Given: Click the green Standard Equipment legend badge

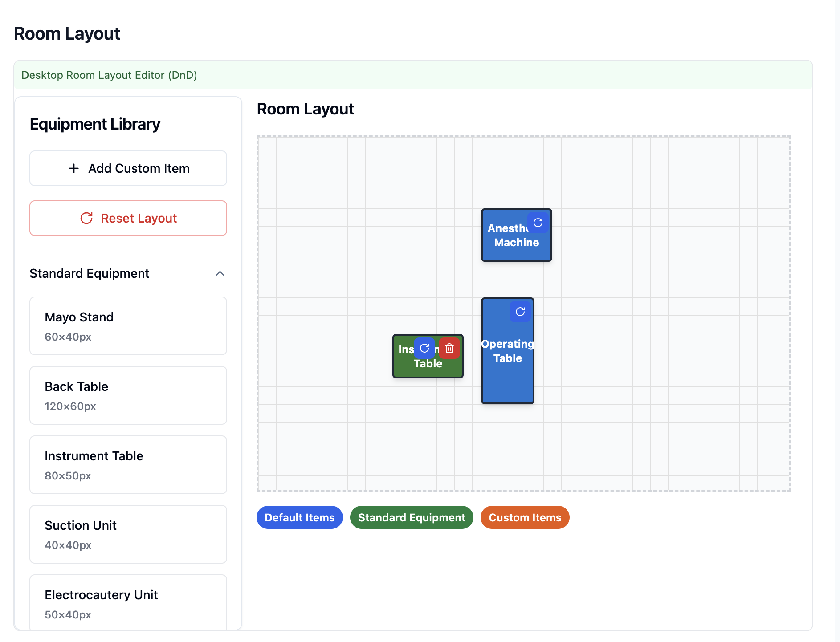Looking at the screenshot, I should point(412,517).
